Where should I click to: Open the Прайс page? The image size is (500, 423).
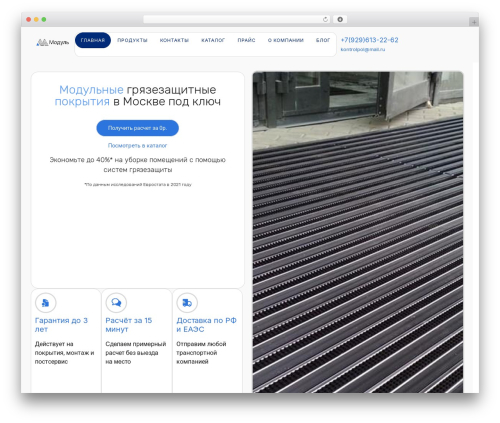pos(246,40)
